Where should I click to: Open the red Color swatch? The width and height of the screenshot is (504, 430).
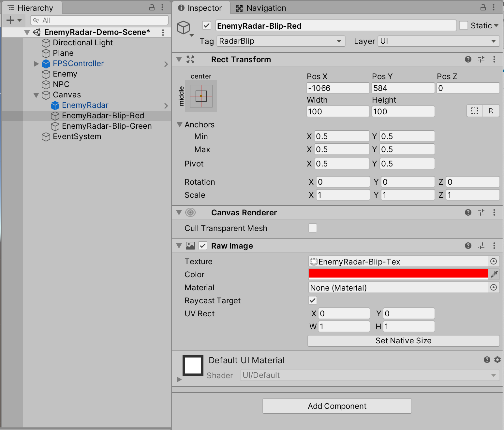click(x=398, y=274)
